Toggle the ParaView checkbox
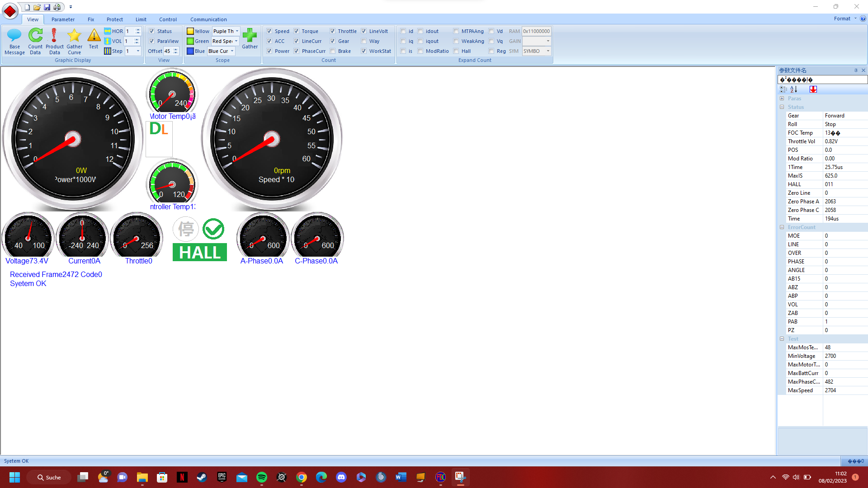The height and width of the screenshot is (488, 868). coord(152,41)
